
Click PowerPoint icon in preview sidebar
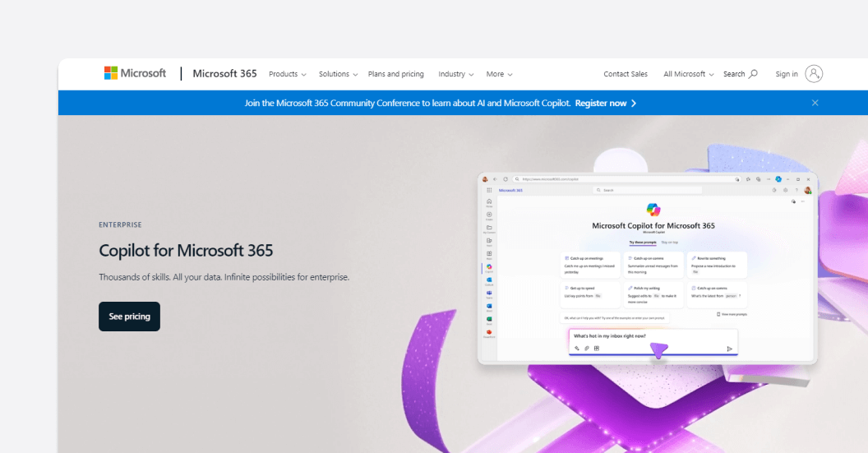[x=489, y=334]
